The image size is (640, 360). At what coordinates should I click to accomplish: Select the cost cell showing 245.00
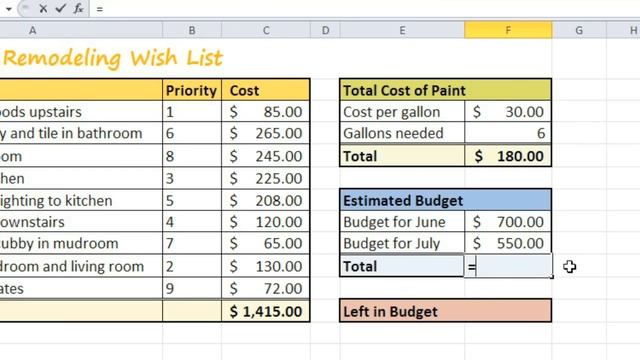click(x=266, y=156)
